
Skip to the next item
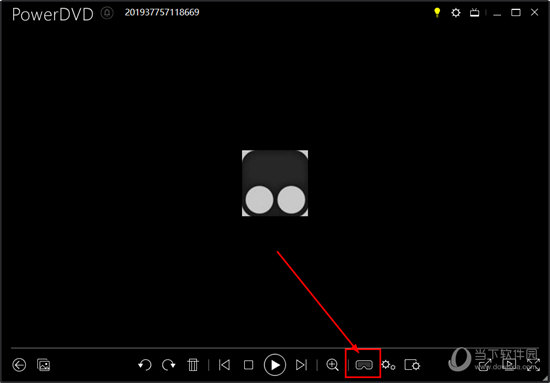click(301, 365)
